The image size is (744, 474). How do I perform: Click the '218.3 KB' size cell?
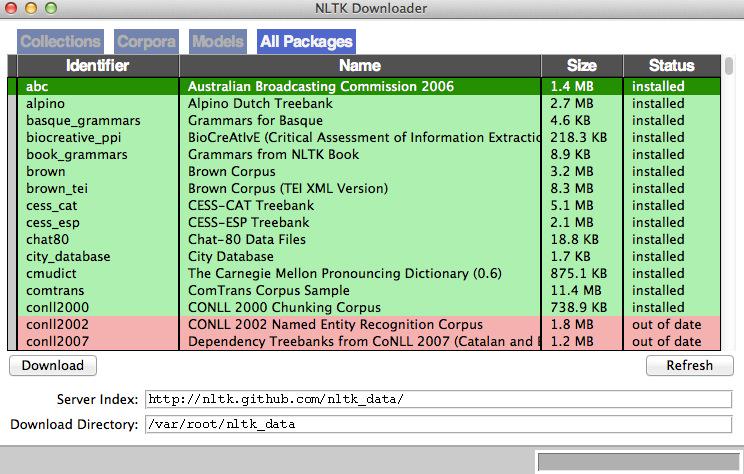tap(579, 138)
